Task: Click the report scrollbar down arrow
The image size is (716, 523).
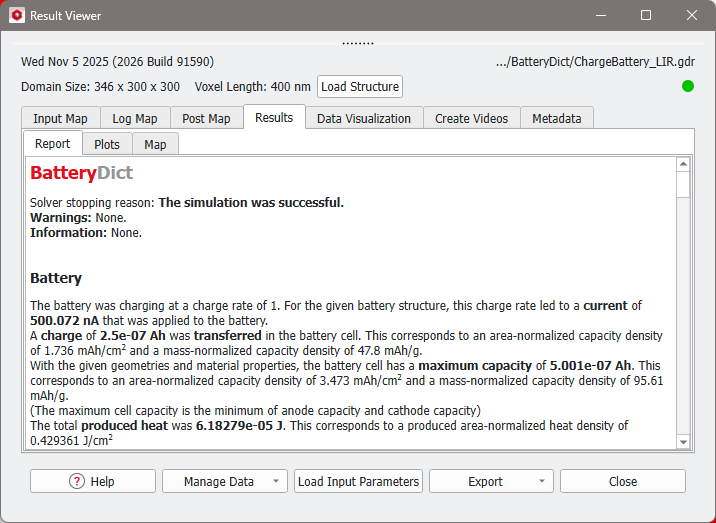Action: [683, 442]
